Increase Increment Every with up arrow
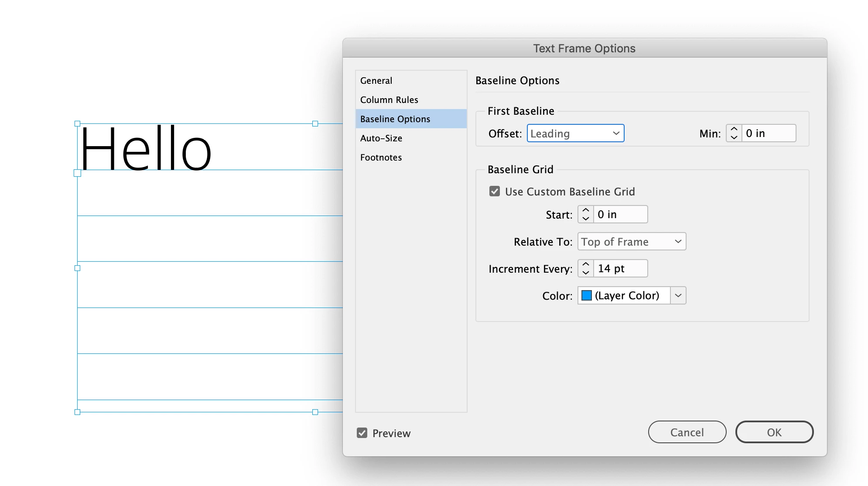 pos(586,265)
